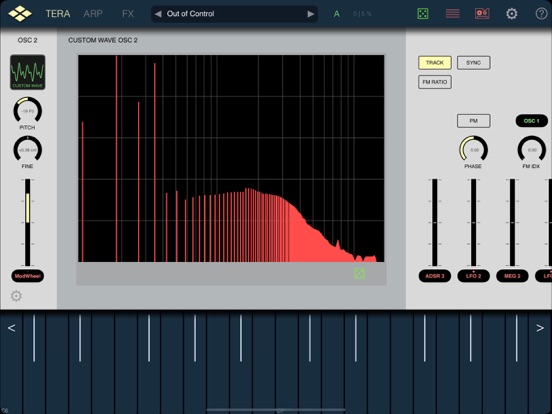Switch to the FX tab
The width and height of the screenshot is (552, 414).
point(128,14)
